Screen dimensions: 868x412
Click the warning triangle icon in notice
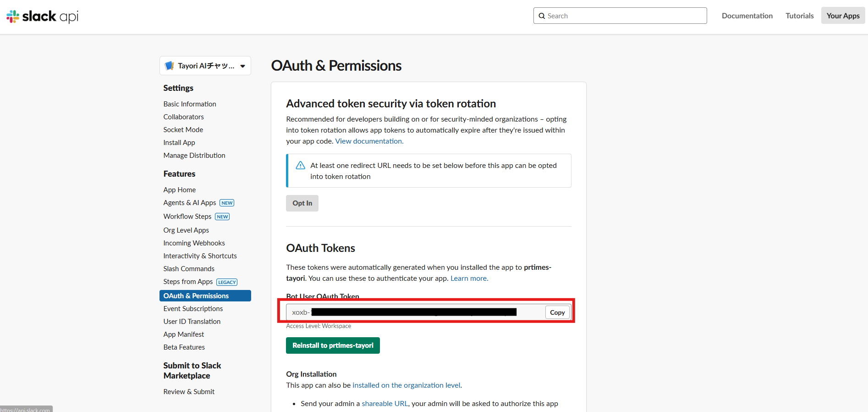[301, 166]
